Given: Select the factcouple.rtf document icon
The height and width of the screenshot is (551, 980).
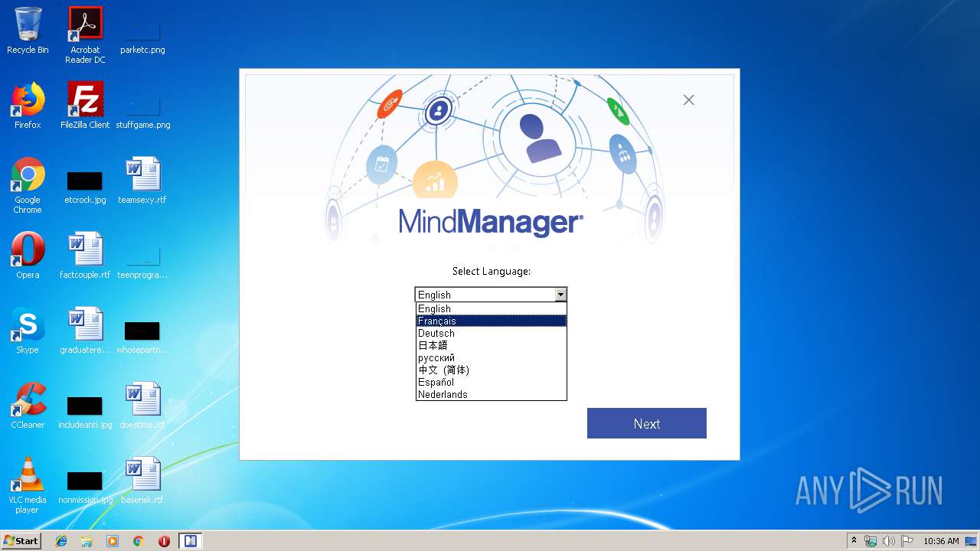Looking at the screenshot, I should click(x=85, y=256).
